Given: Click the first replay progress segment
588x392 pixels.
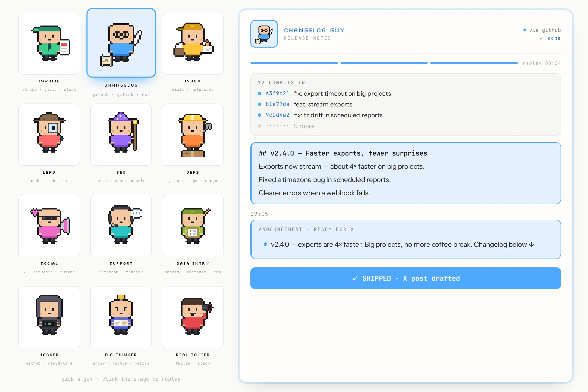Looking at the screenshot, I should [294, 63].
